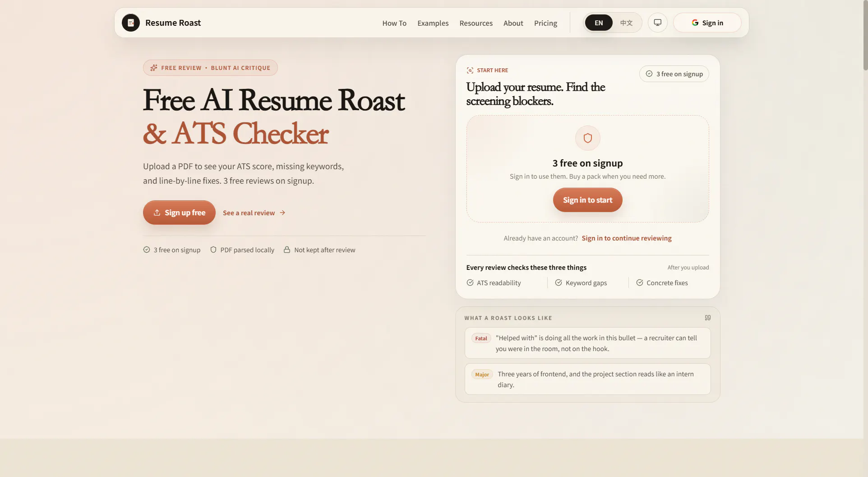Click the Three years of frontend roast card
868x477 pixels.
(x=587, y=379)
